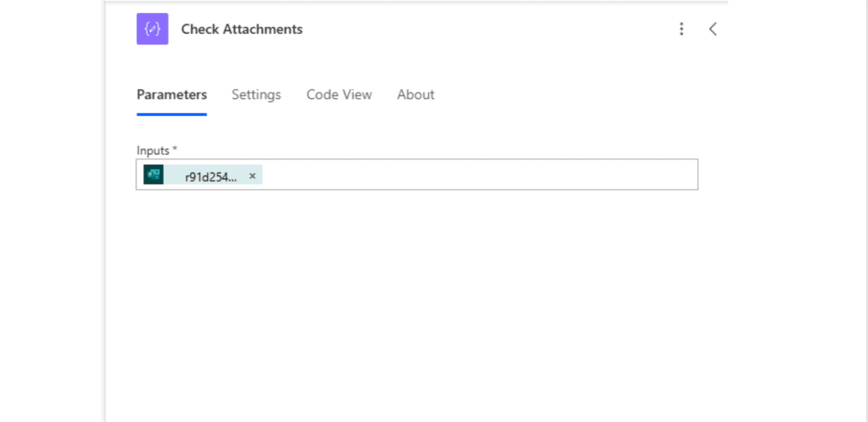
Task: Switch to the Parameters tab
Action: (x=172, y=95)
